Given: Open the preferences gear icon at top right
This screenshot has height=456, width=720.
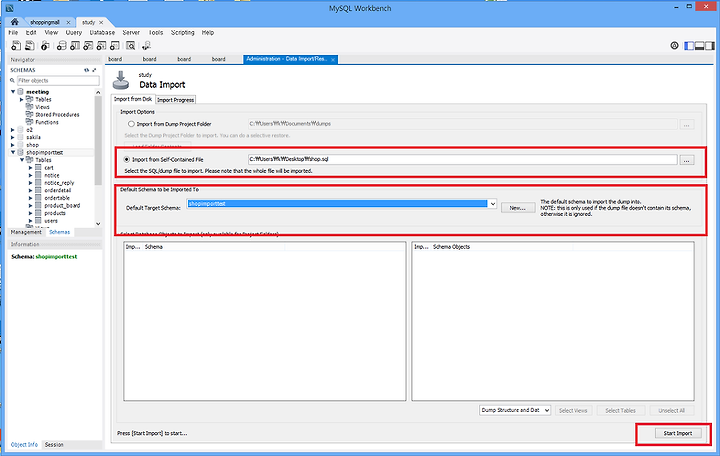Looking at the screenshot, I should 674,45.
